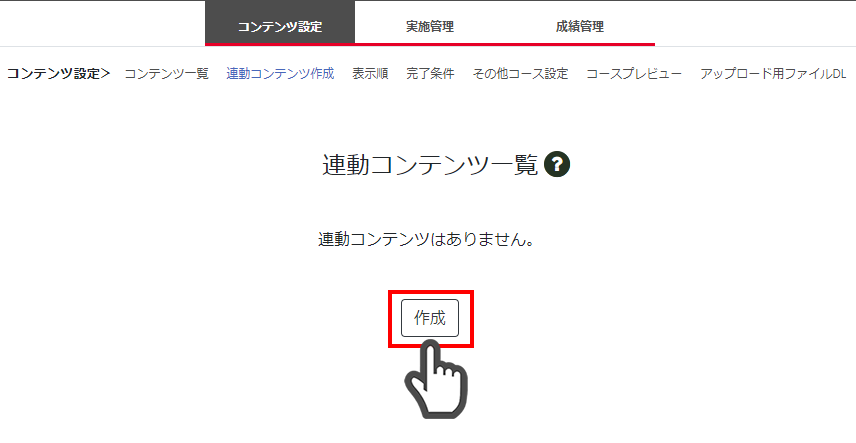The image size is (856, 443).
Task: Switch to the 実施管理 tab
Action: [x=430, y=26]
